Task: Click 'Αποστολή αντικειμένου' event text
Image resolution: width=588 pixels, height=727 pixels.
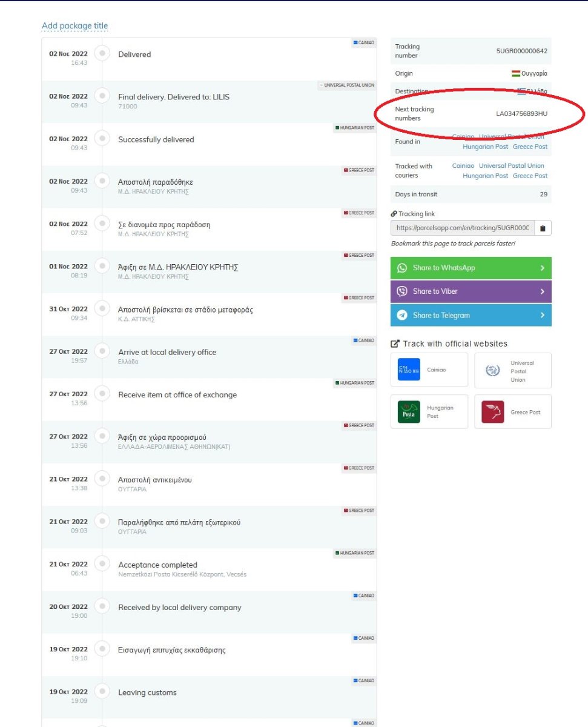Action: pyautogui.click(x=155, y=480)
